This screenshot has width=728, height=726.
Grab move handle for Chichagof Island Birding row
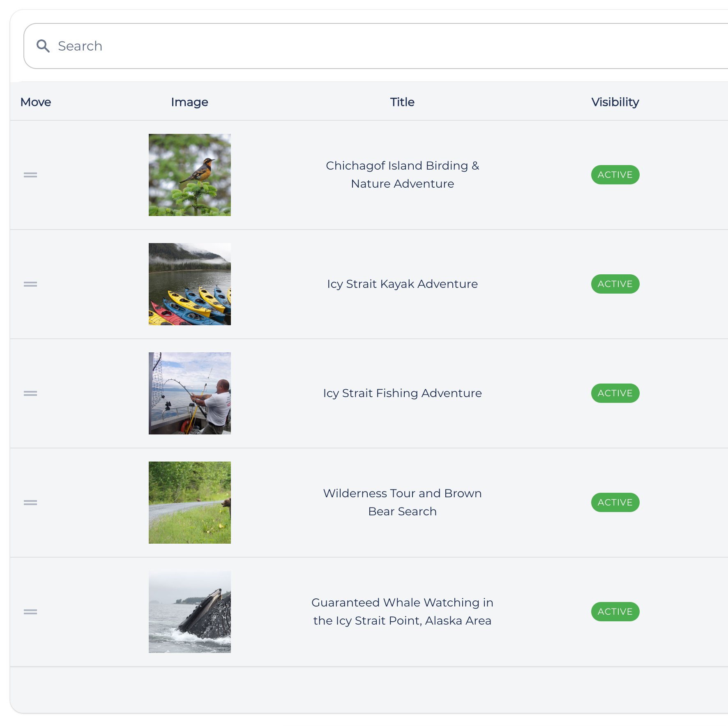tap(30, 175)
